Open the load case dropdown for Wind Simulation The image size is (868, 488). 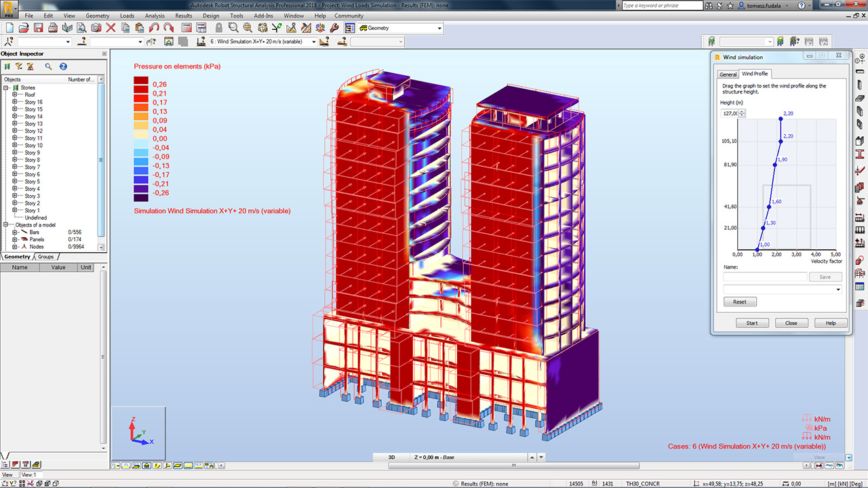click(313, 42)
